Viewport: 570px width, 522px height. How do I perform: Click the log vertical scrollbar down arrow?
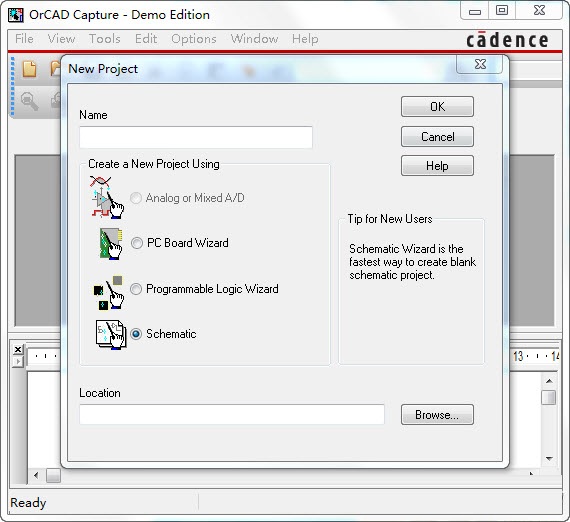pos(549,459)
